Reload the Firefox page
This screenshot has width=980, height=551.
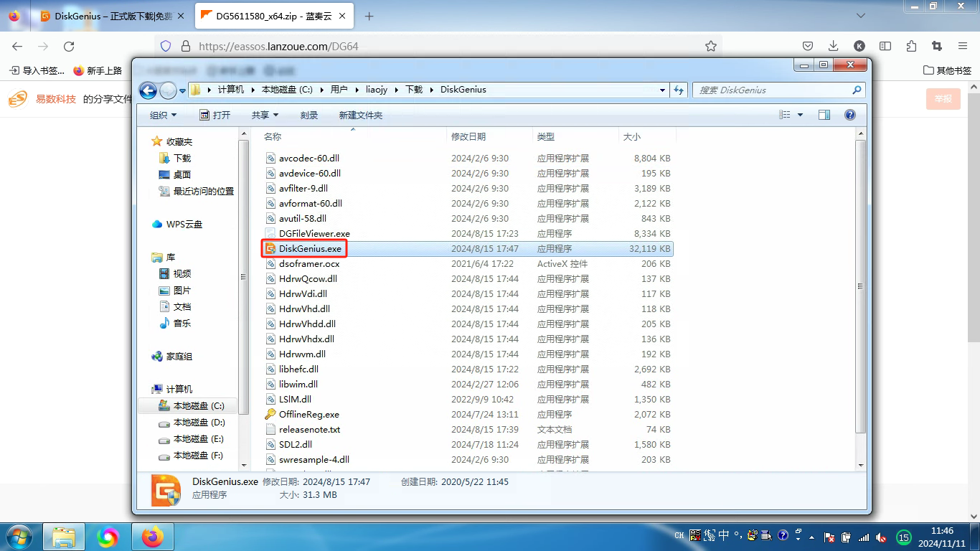click(x=69, y=46)
